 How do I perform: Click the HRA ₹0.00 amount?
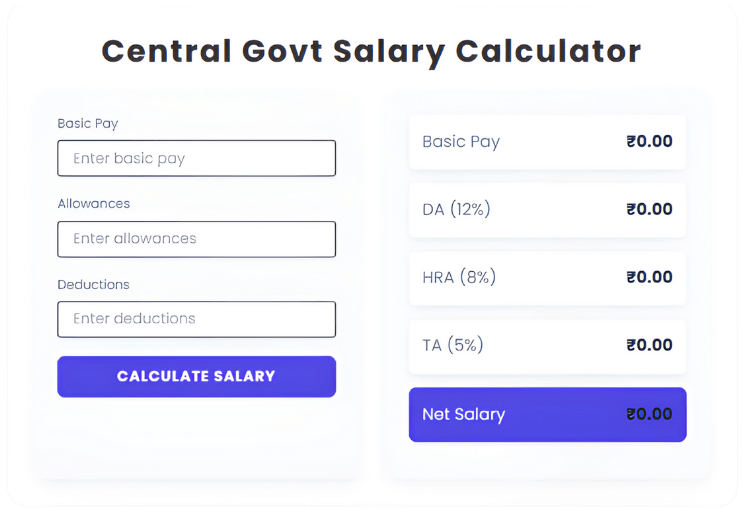(649, 277)
